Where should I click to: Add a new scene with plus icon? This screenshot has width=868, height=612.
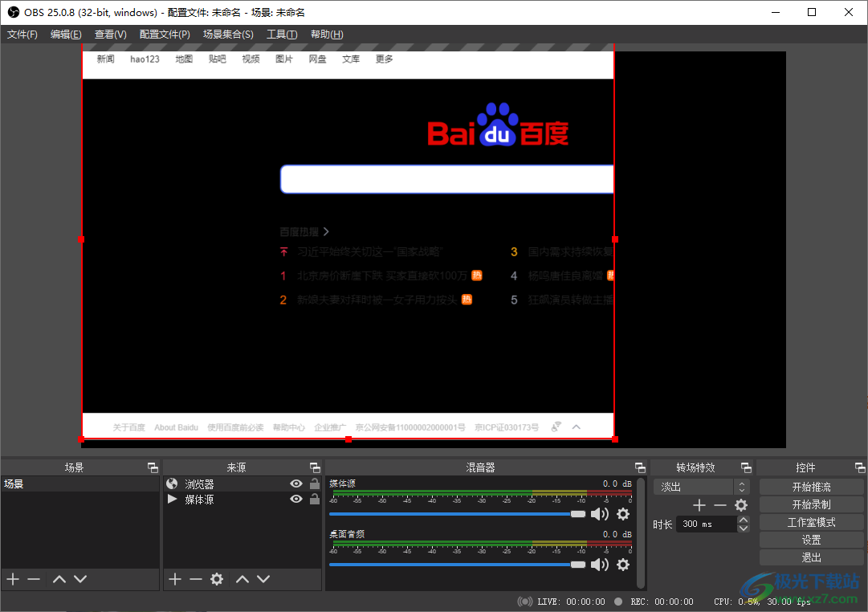click(x=13, y=579)
